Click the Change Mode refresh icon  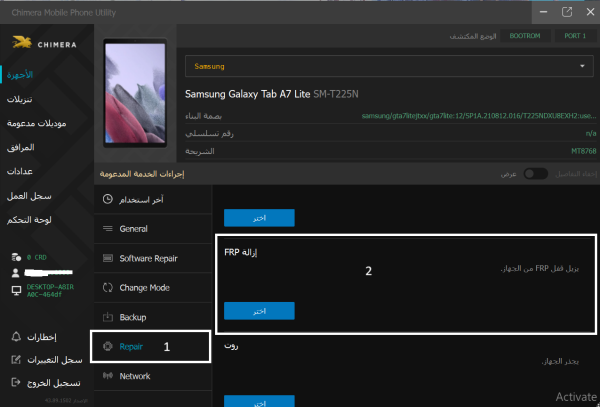click(x=108, y=288)
